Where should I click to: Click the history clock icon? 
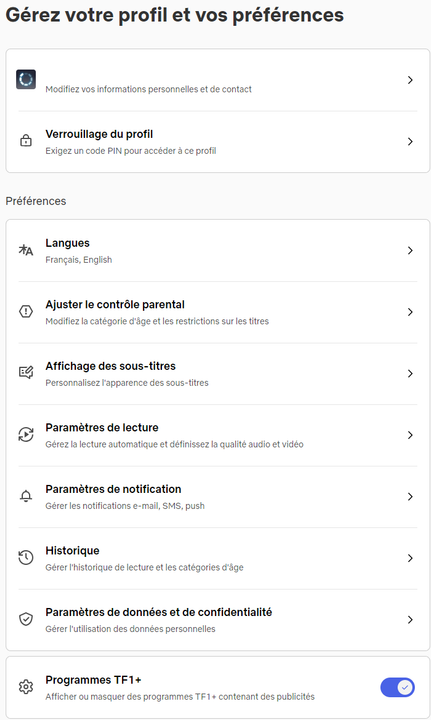click(x=26, y=557)
